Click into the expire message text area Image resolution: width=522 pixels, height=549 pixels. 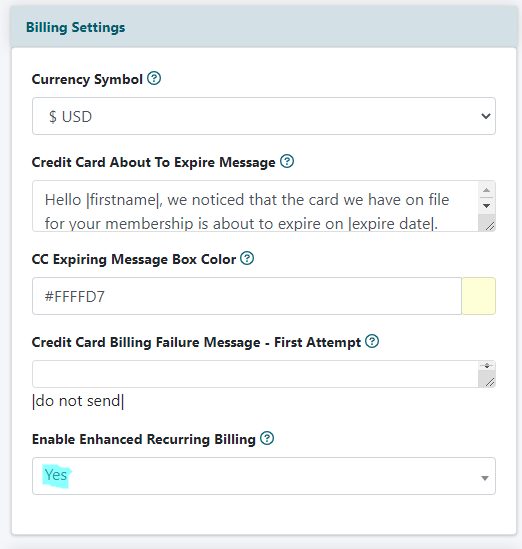255,206
